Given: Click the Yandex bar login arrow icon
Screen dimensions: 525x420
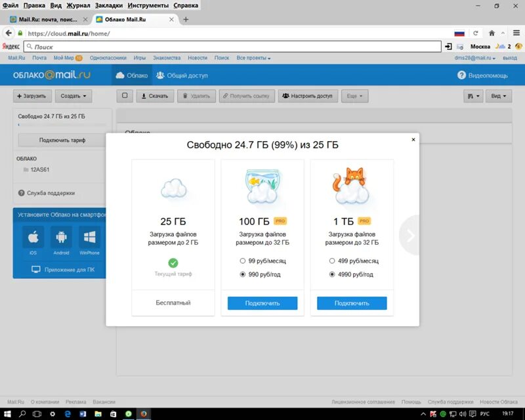Looking at the screenshot, I should pos(448,47).
